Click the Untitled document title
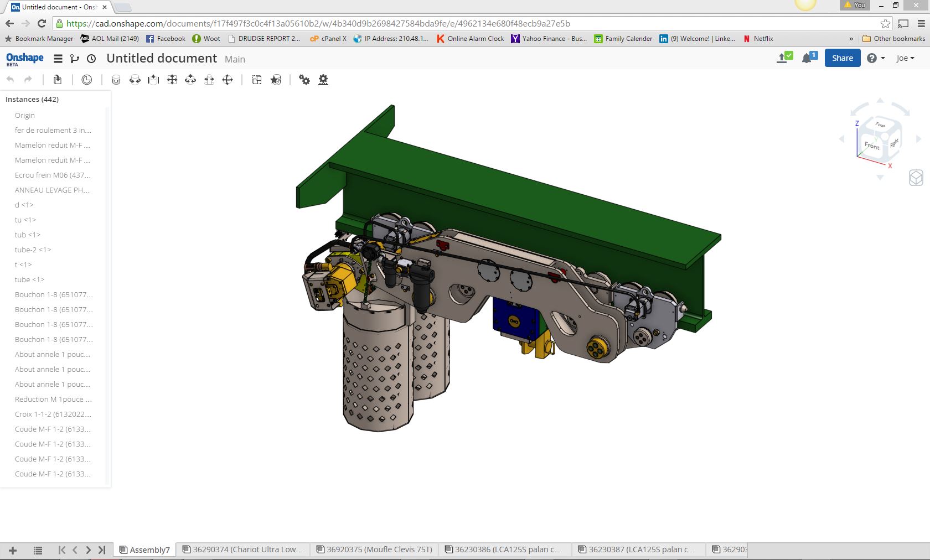The image size is (930, 560). coord(161,59)
